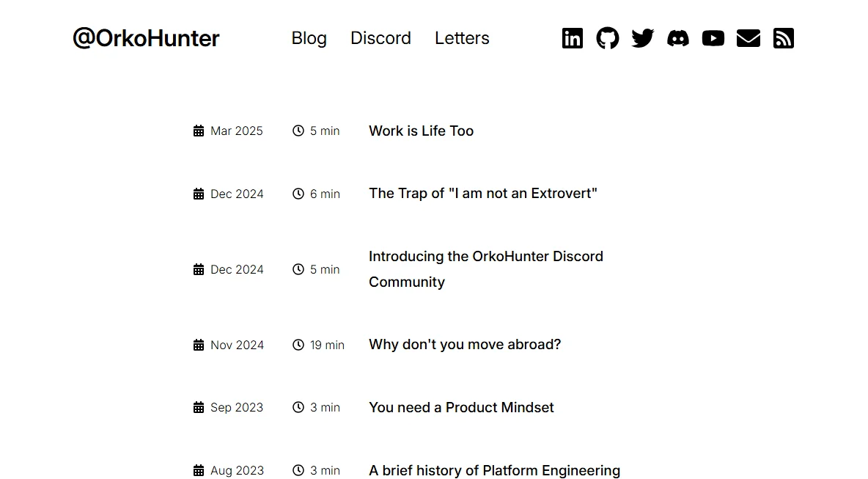
Task: Go to the Blog nav item
Action: point(309,38)
